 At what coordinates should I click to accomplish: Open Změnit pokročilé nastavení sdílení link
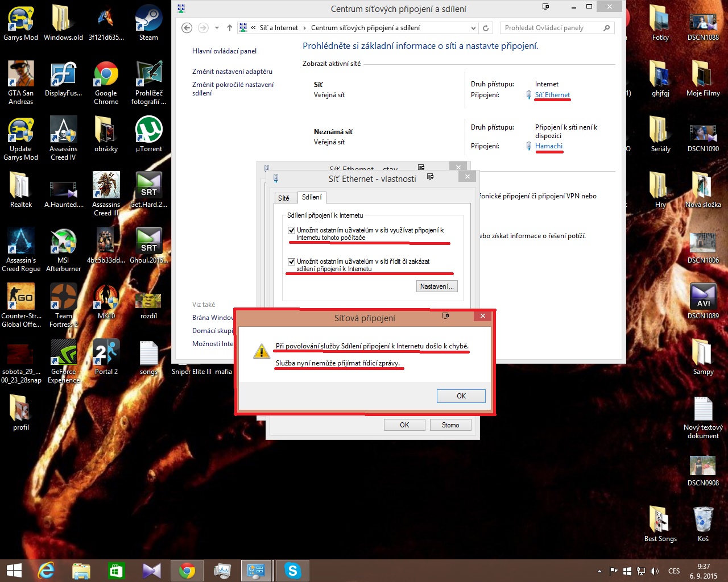click(x=233, y=89)
